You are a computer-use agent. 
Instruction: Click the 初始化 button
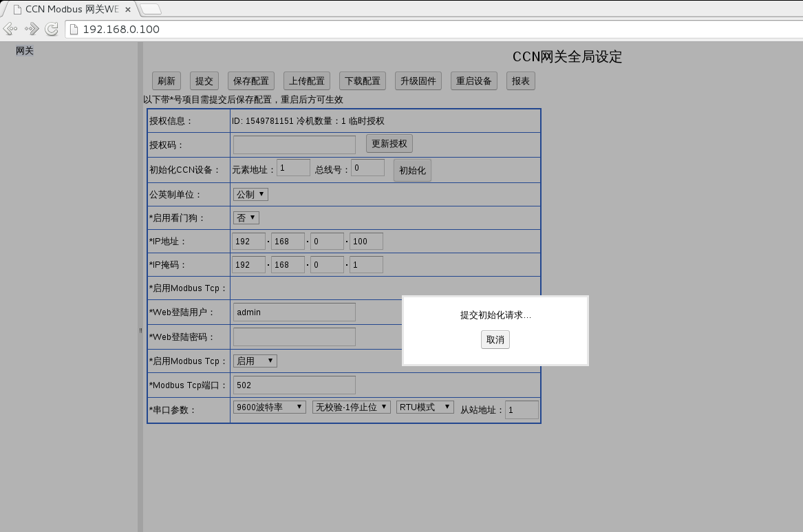click(x=412, y=171)
